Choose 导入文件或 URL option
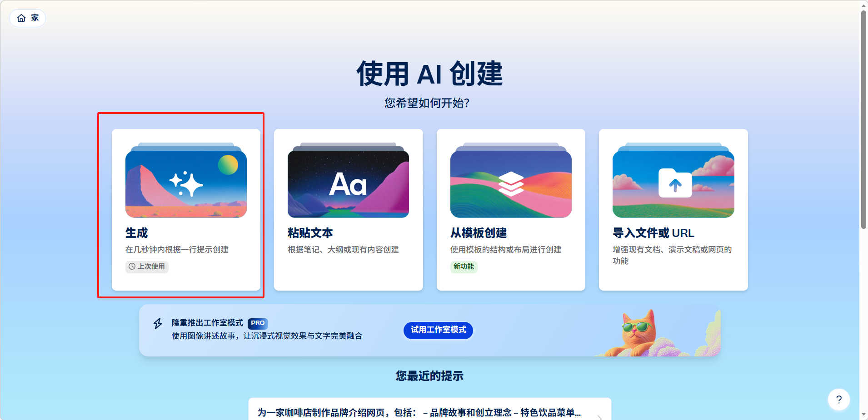 673,210
